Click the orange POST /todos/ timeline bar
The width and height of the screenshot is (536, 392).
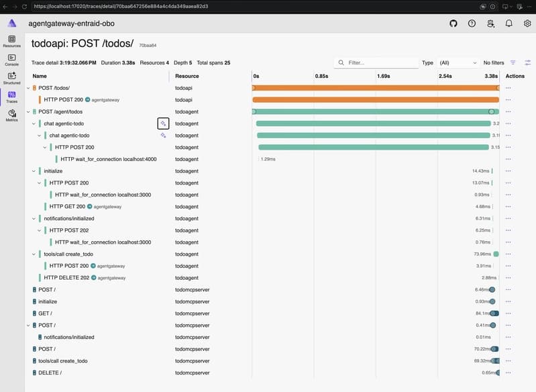(376, 88)
